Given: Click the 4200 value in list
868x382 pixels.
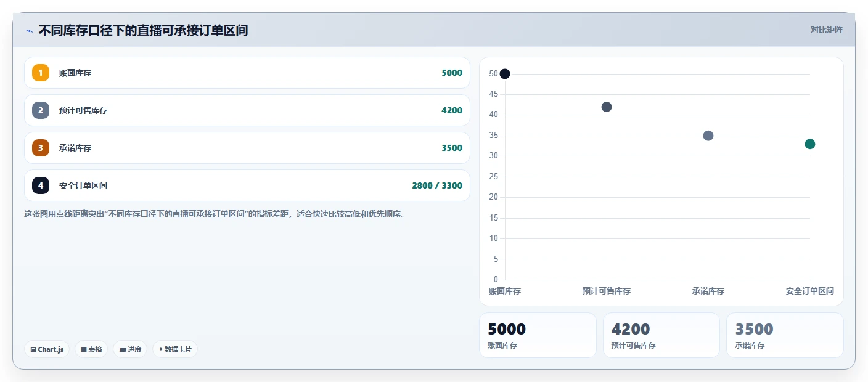Looking at the screenshot, I should [452, 110].
